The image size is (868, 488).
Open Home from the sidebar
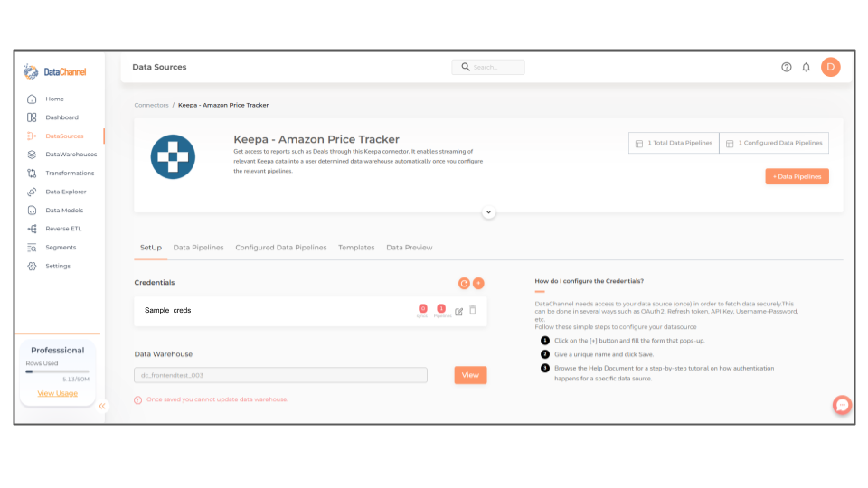[54, 99]
